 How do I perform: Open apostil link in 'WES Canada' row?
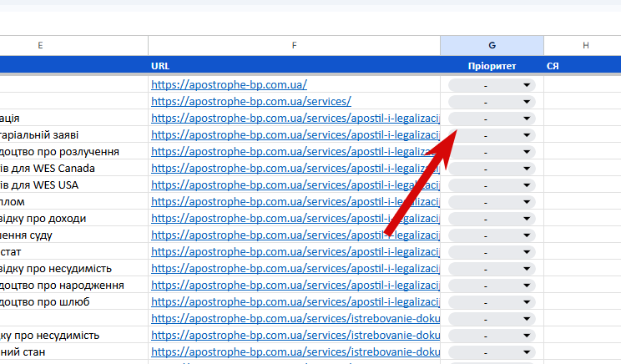coord(295,169)
